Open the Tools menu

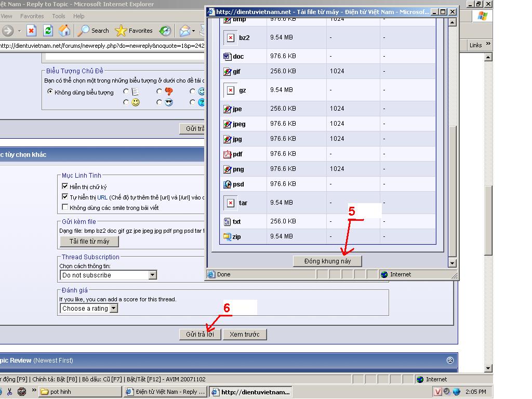59,16
